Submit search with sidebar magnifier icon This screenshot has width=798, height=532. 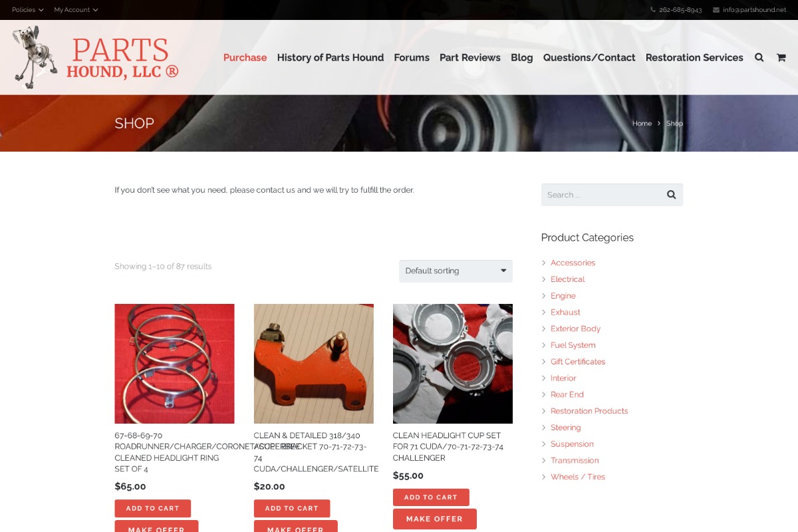671,195
